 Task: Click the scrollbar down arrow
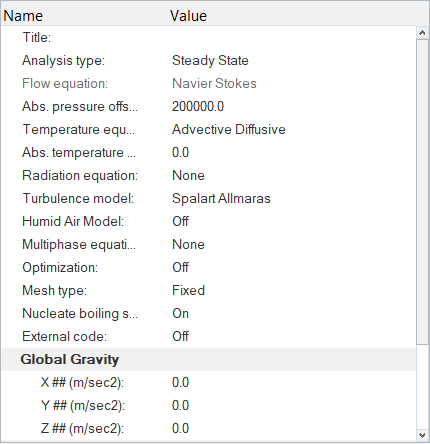click(x=422, y=435)
